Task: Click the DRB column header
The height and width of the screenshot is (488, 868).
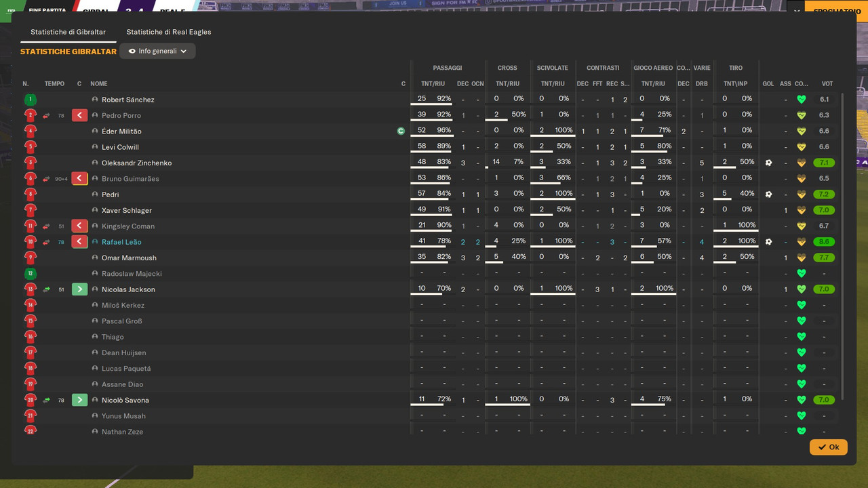Action: pyautogui.click(x=702, y=84)
